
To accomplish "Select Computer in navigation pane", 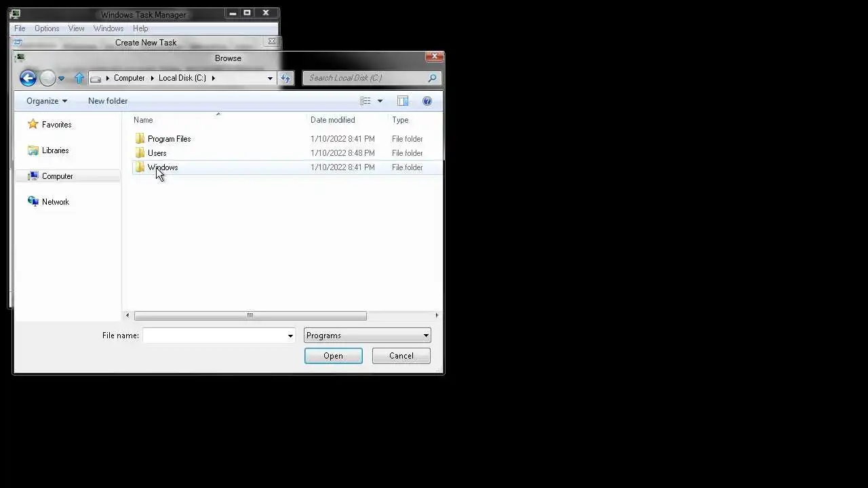I will (57, 176).
